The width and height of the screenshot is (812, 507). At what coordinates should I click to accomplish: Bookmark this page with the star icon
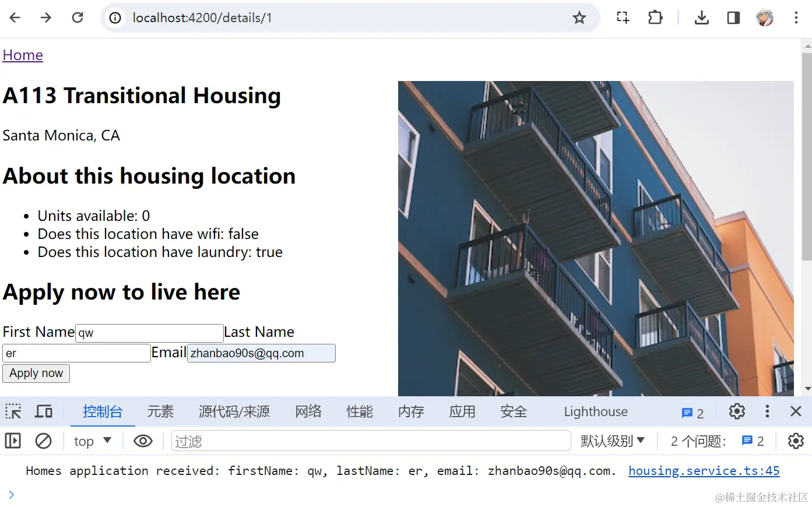pyautogui.click(x=579, y=18)
